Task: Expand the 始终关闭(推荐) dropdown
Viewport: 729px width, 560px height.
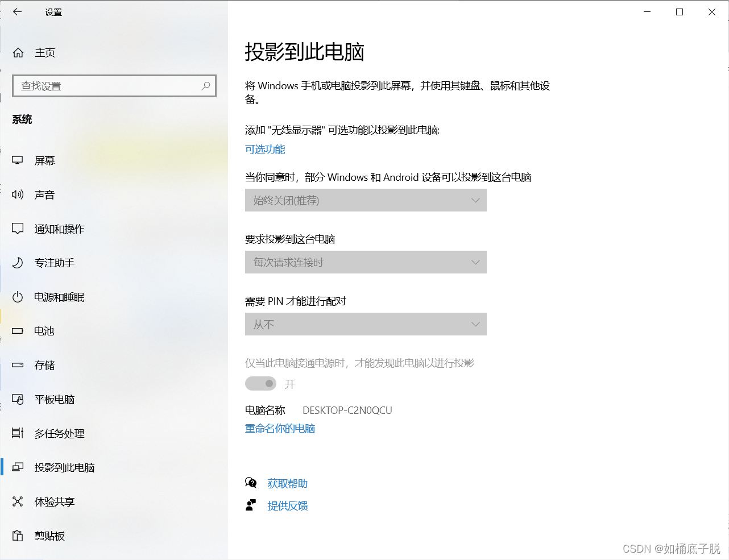Action: (366, 200)
